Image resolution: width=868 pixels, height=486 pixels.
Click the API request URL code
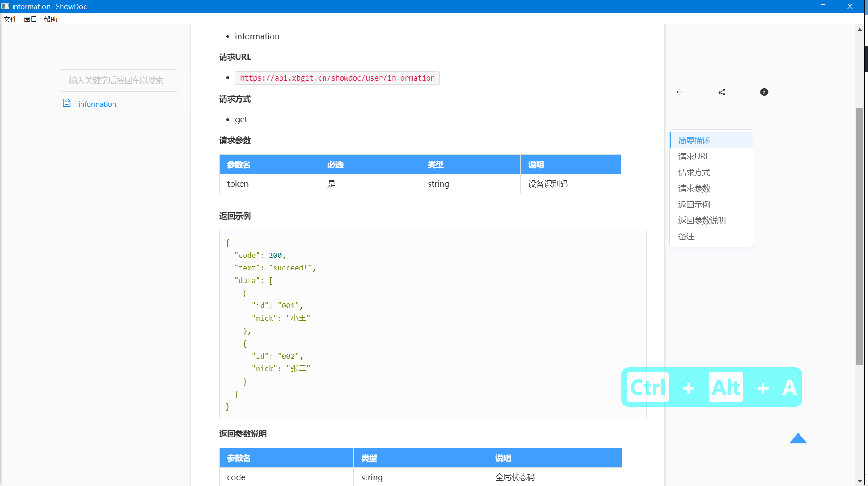pos(337,78)
